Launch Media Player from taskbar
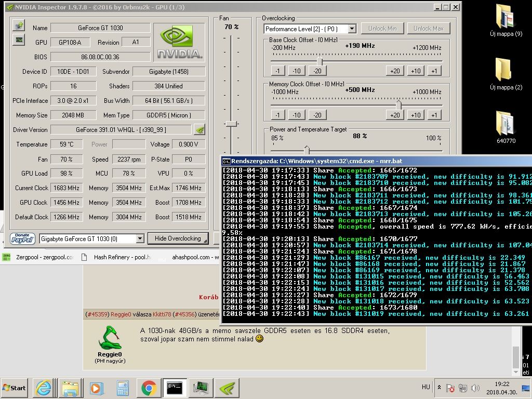The image size is (532, 399). coord(96,388)
